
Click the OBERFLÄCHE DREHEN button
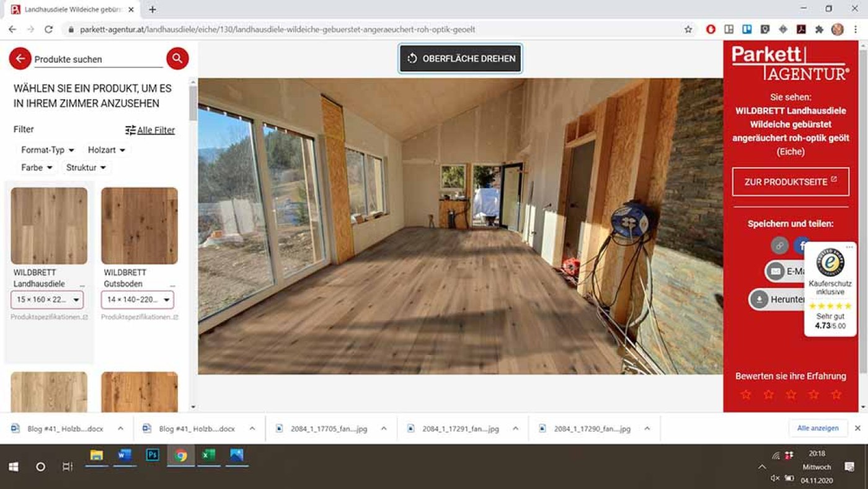tap(461, 59)
